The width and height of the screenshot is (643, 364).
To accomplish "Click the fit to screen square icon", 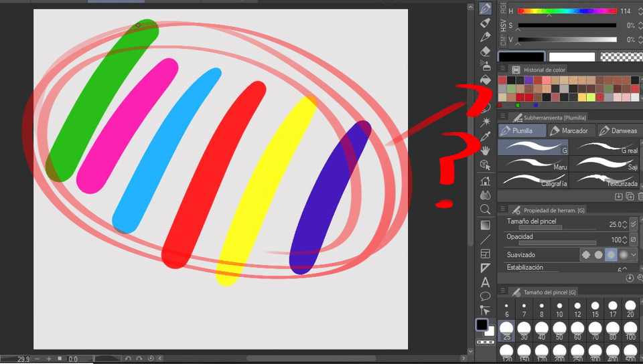I will point(60,359).
